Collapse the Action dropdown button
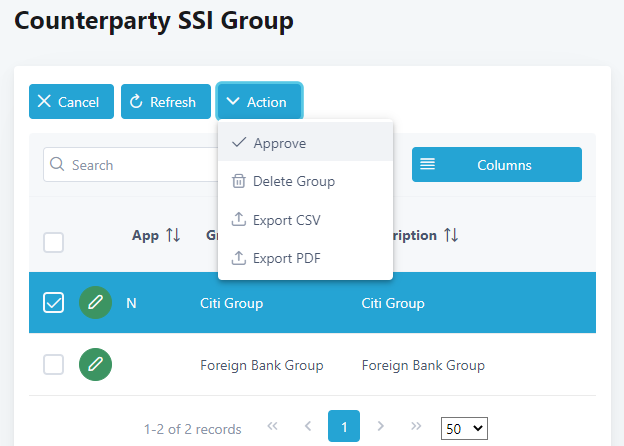The width and height of the screenshot is (624, 446). click(x=259, y=102)
